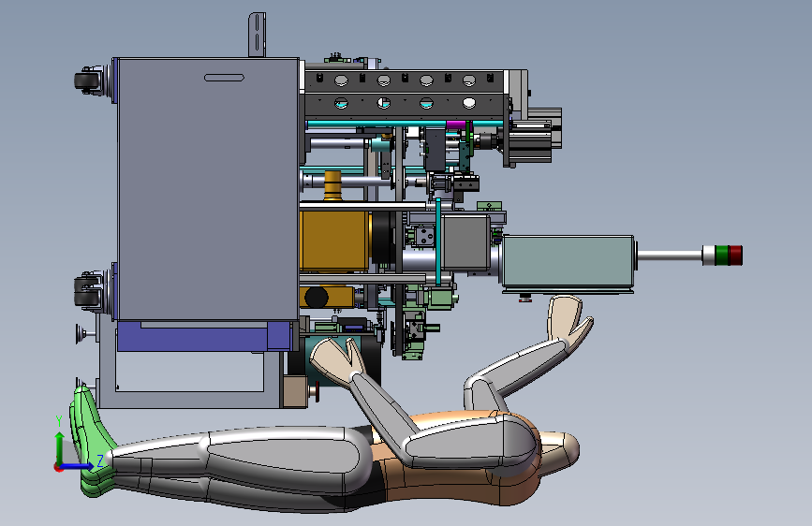Image resolution: width=812 pixels, height=526 pixels.
Task: Click the blue Z axis of the triad
Action: click(x=78, y=466)
